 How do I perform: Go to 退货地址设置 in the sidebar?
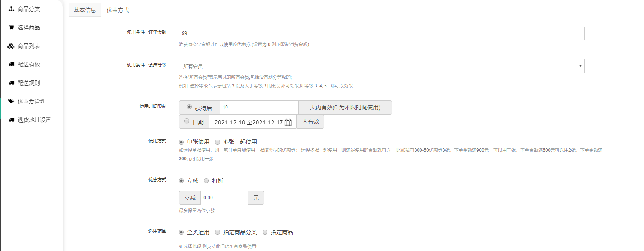click(34, 120)
